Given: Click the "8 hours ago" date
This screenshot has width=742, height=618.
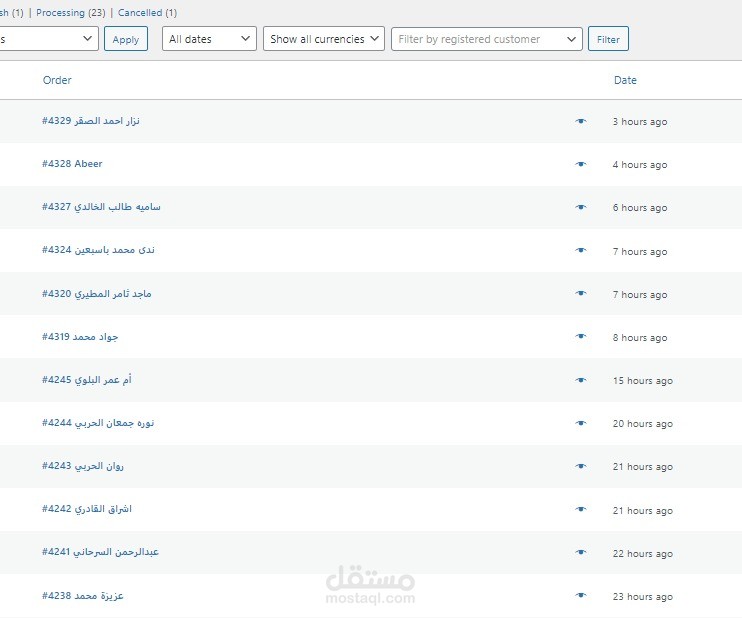Looking at the screenshot, I should click(x=640, y=337).
